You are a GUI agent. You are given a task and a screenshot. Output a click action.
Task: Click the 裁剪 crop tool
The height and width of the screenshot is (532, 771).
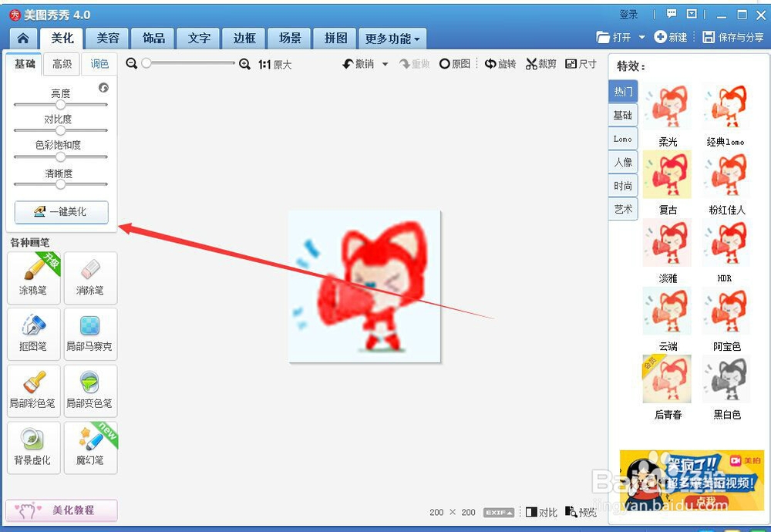[x=541, y=64]
